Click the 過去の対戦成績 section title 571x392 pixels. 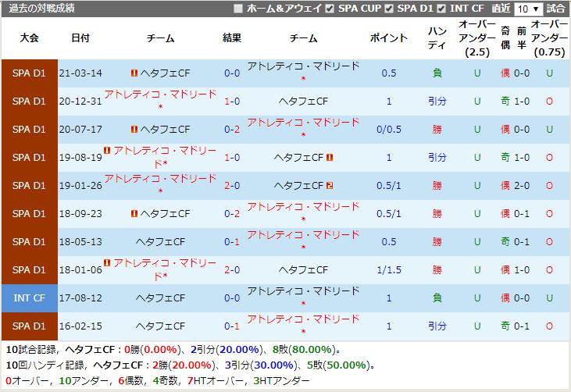(x=42, y=9)
